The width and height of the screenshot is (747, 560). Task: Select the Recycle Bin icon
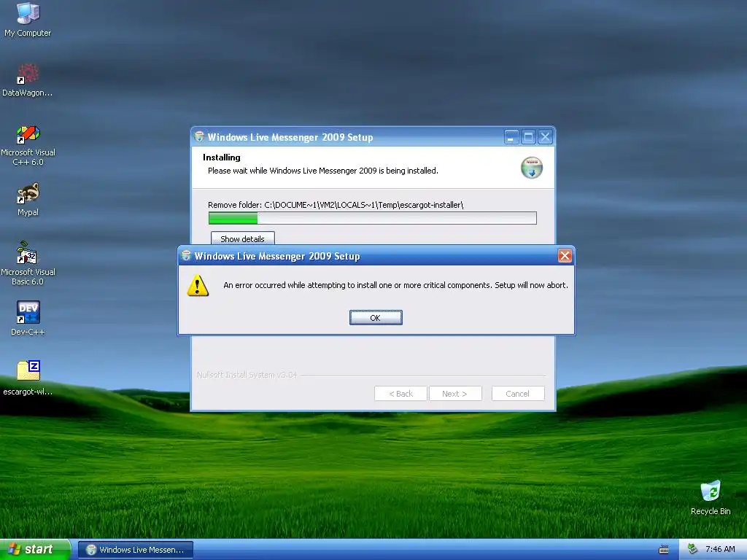(711, 497)
